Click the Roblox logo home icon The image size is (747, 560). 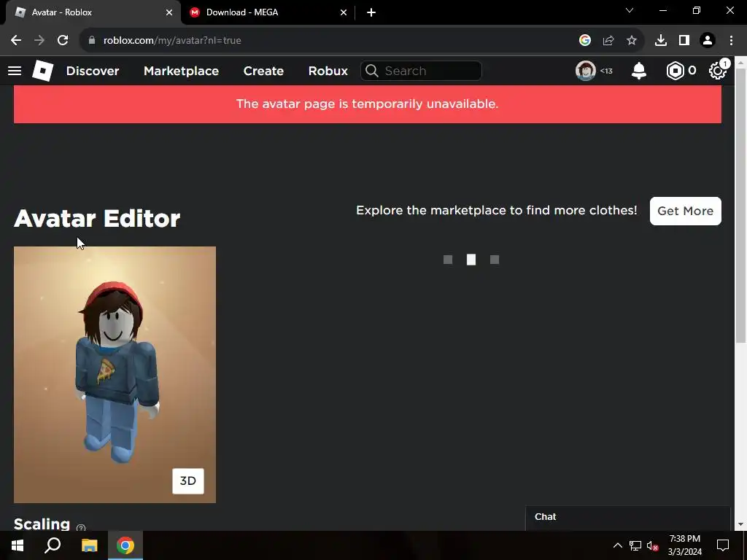tap(42, 71)
